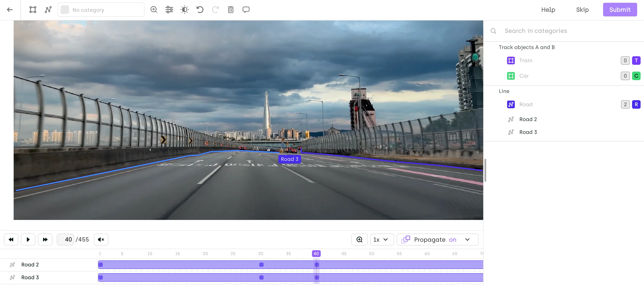This screenshot has height=286, width=644.
Task: Click the trash delete icon
Action: coord(231,10)
